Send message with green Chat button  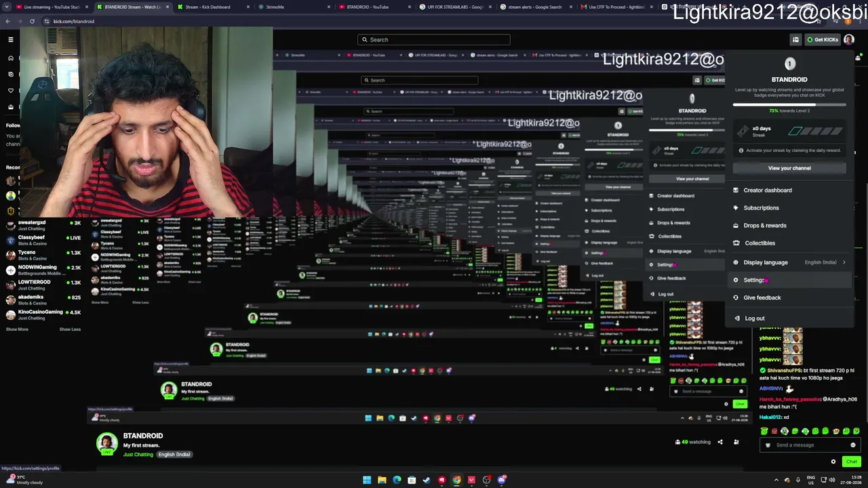click(852, 462)
